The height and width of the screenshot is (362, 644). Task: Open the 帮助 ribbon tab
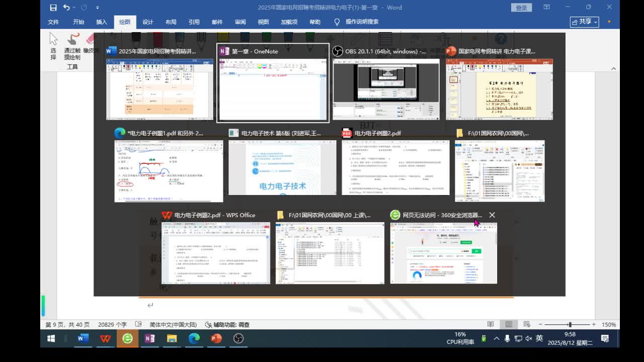click(315, 22)
